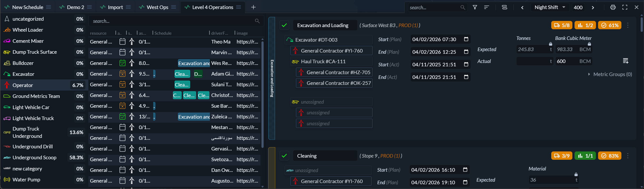
Task: Switch to the Import tab
Action: click(115, 7)
